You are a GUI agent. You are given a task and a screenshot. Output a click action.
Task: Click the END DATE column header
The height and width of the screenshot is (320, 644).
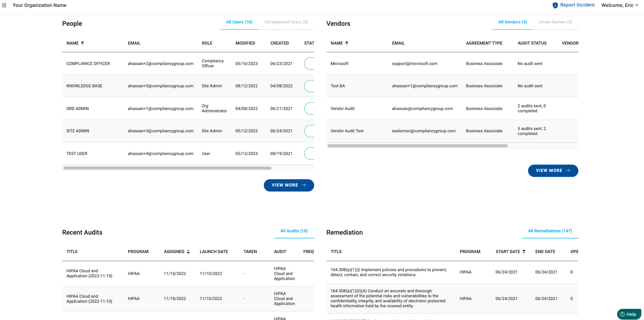(545, 252)
